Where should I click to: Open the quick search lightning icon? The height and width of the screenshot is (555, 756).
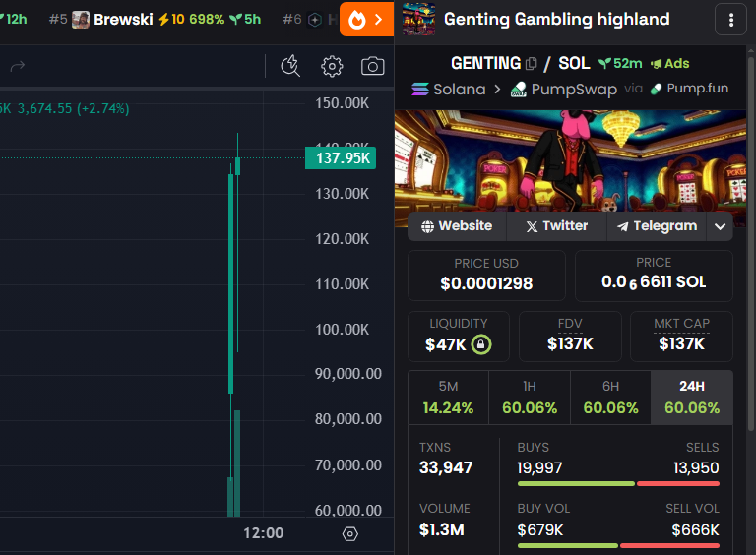click(290, 66)
